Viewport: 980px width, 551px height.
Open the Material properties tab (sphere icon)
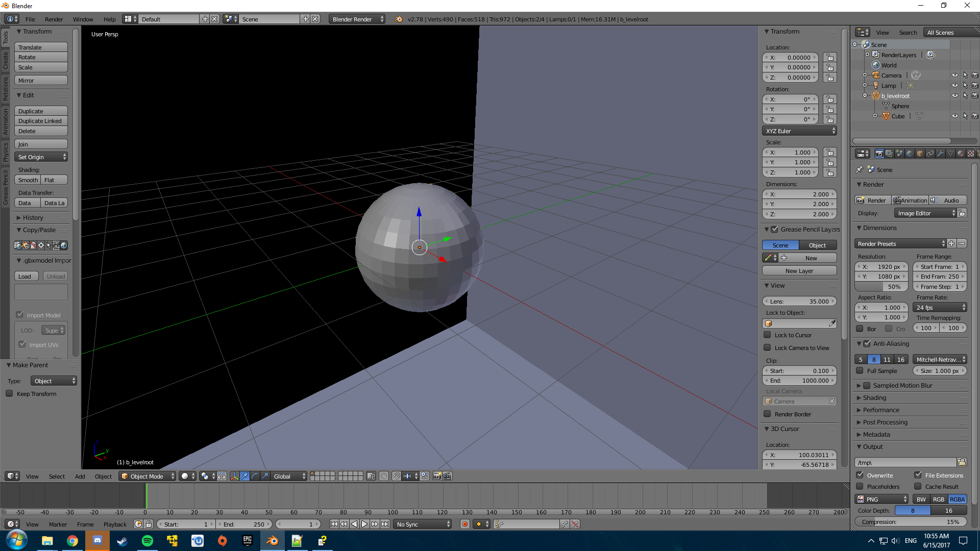click(961, 154)
